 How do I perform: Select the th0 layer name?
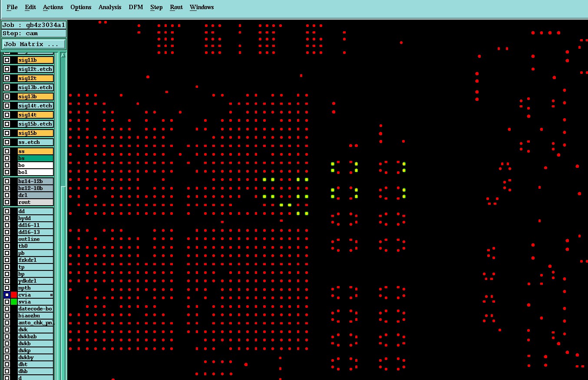tap(36, 246)
